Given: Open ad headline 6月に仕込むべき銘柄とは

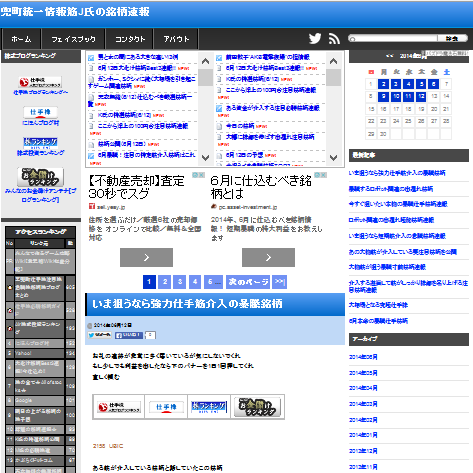Looking at the screenshot, I should (261, 187).
